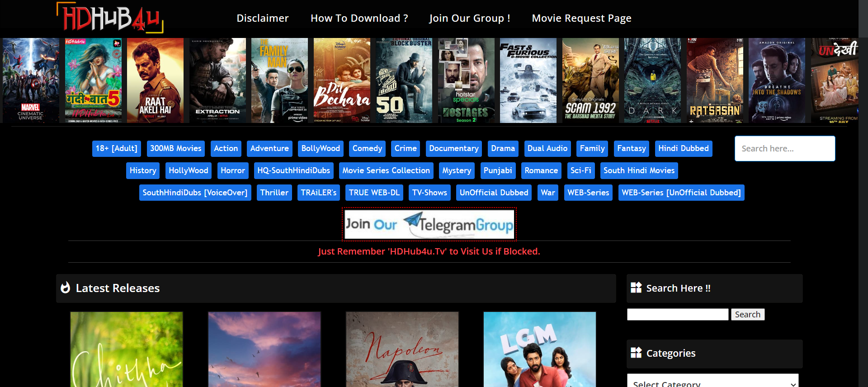
Task: Open the Disclaimer menu item
Action: coord(262,19)
